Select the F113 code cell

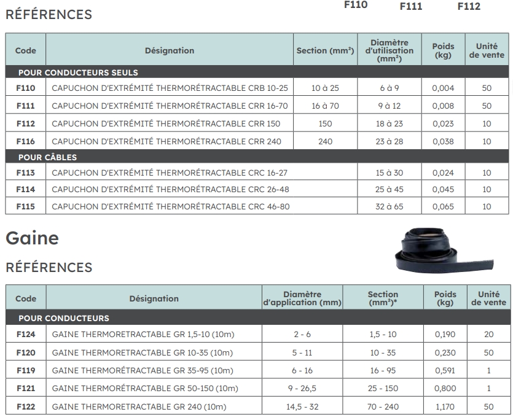26,173
